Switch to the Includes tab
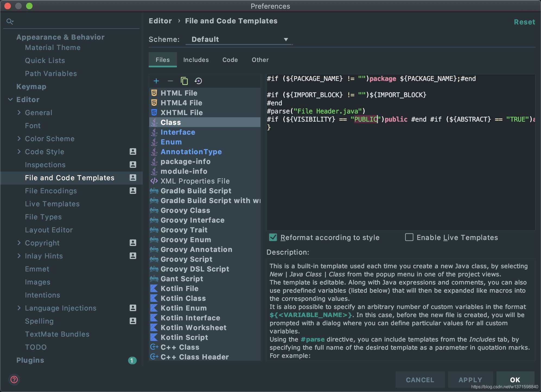 (196, 60)
